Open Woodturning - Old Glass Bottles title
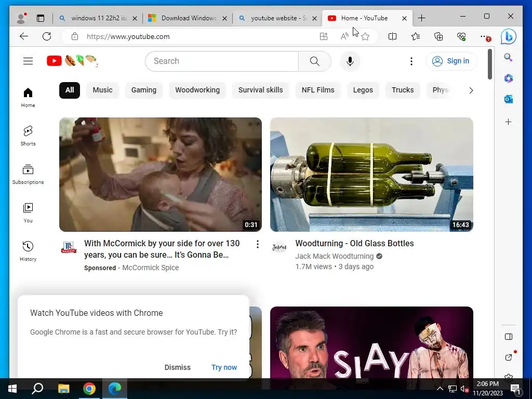 click(354, 243)
